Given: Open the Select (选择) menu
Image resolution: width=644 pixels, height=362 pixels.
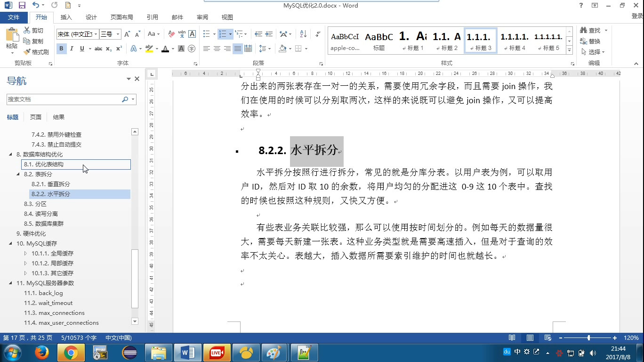Looking at the screenshot, I should 593,52.
